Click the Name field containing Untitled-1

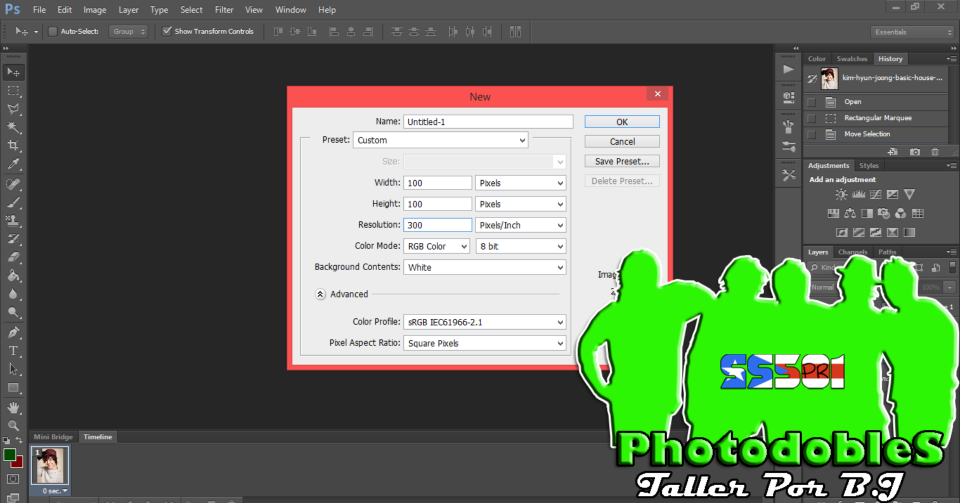click(488, 122)
